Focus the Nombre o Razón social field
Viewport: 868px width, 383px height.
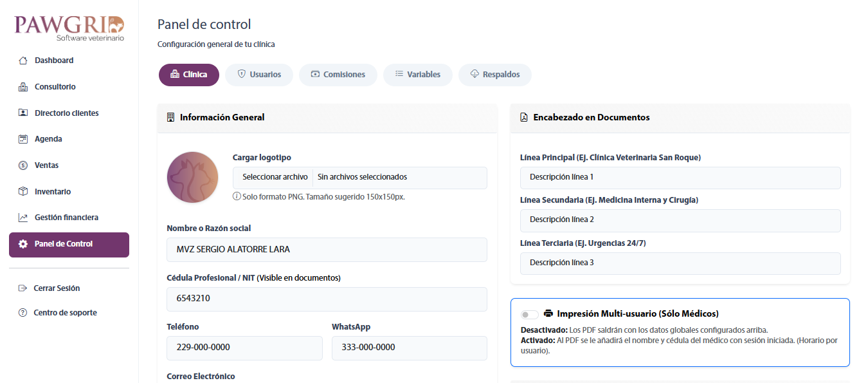(327, 250)
